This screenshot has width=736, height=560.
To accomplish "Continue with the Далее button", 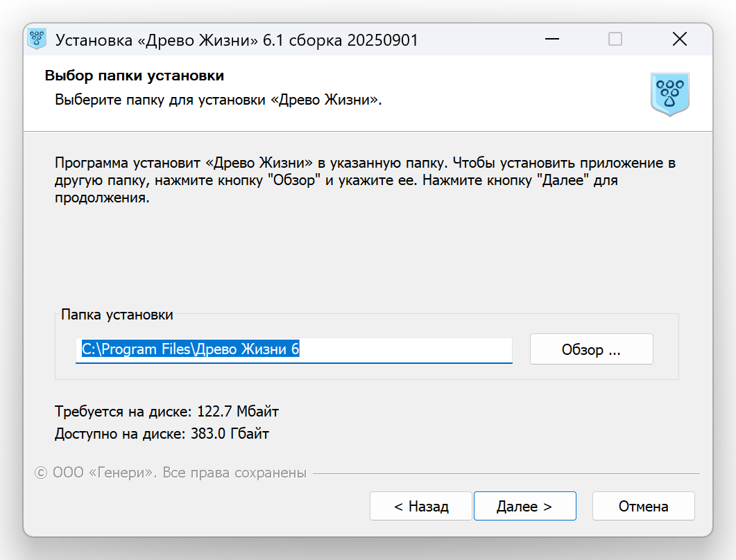I will (525, 506).
